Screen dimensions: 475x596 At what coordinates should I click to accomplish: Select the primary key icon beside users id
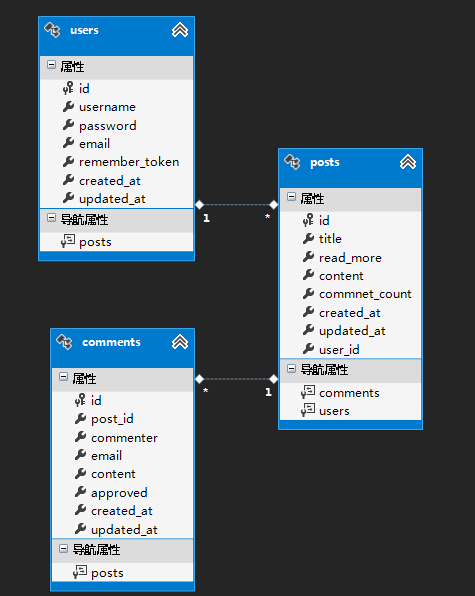pyautogui.click(x=68, y=88)
